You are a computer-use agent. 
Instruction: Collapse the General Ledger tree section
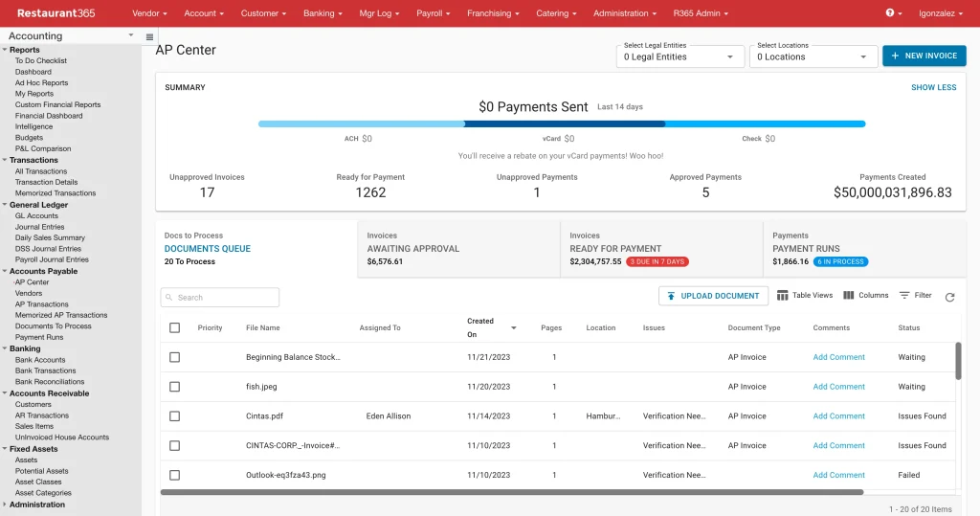[x=5, y=205]
